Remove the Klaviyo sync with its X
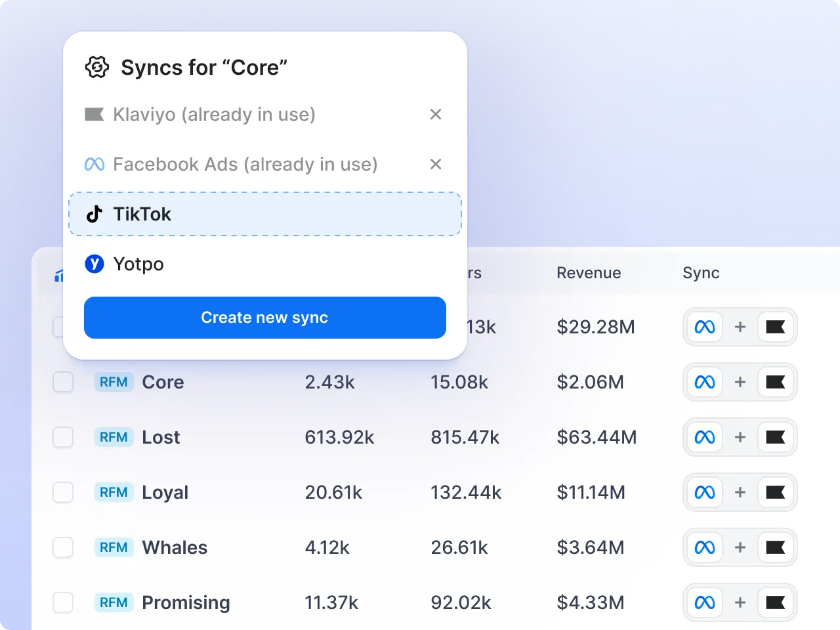Screen dimensions: 840x630 point(436,114)
